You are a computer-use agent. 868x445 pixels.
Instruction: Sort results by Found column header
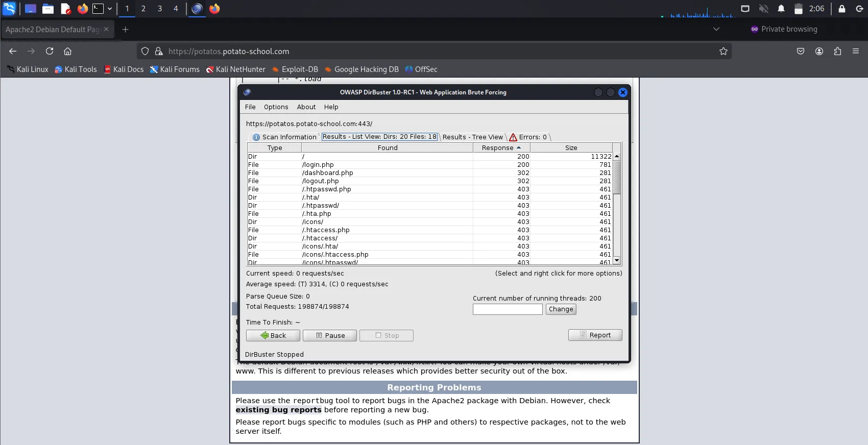point(388,147)
